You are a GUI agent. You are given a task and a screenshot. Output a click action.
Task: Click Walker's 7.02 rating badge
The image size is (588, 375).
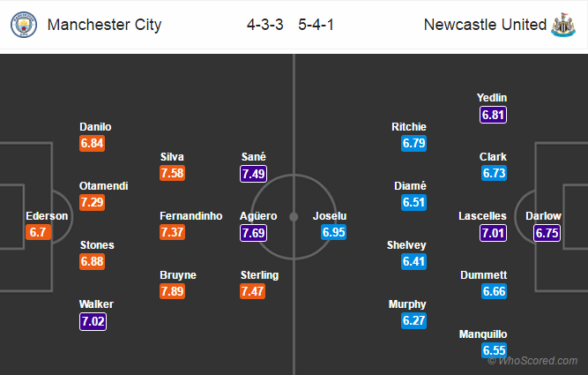93,321
